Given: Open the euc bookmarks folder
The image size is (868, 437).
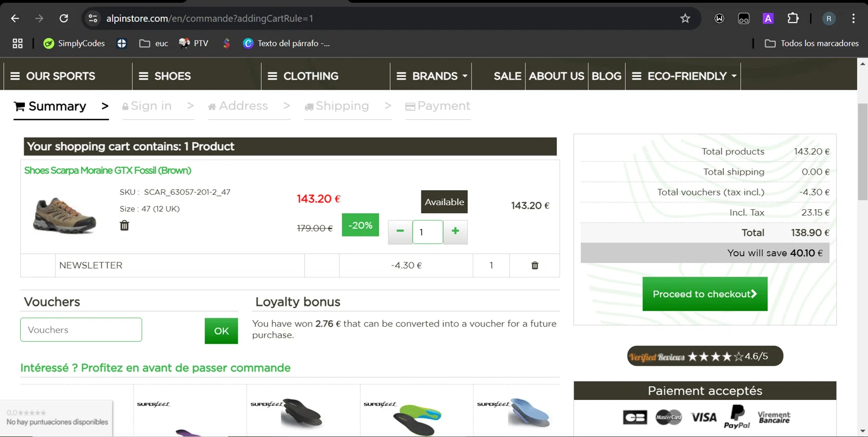Looking at the screenshot, I should pyautogui.click(x=153, y=43).
